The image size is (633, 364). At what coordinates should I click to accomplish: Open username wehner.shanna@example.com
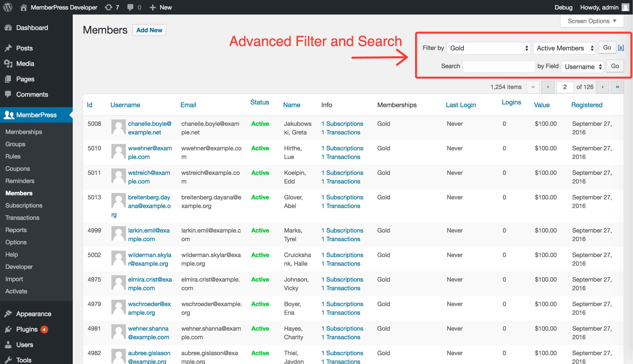pos(149,333)
